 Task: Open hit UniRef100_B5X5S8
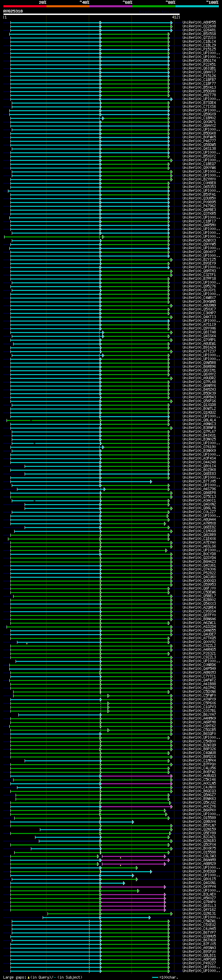[199, 34]
